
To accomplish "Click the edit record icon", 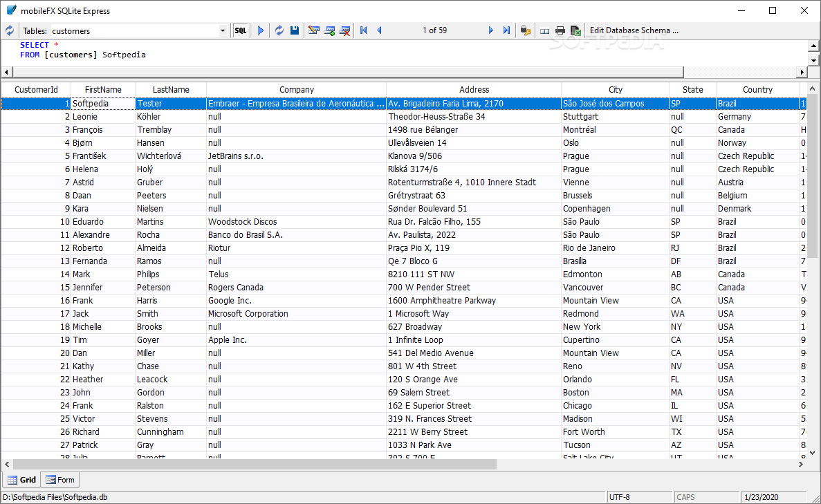I will point(313,30).
